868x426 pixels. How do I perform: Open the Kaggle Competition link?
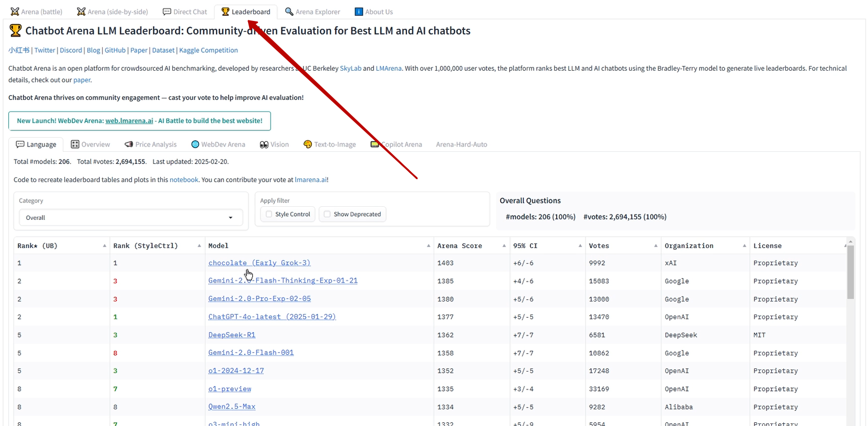pyautogui.click(x=208, y=50)
